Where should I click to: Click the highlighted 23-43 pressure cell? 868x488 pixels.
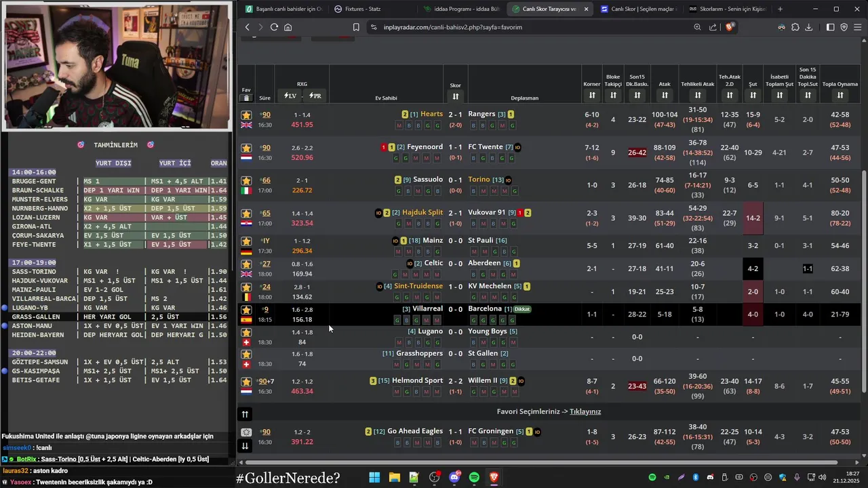click(x=637, y=386)
